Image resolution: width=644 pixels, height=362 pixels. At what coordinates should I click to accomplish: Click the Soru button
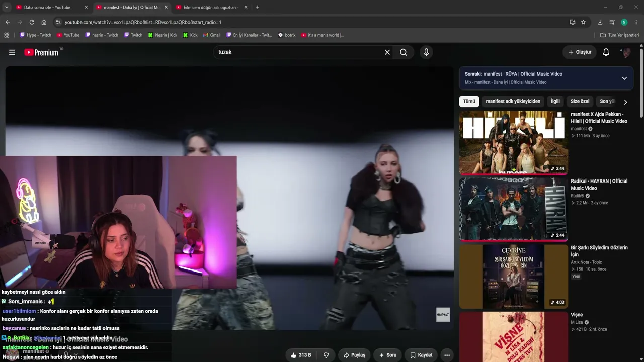388,355
